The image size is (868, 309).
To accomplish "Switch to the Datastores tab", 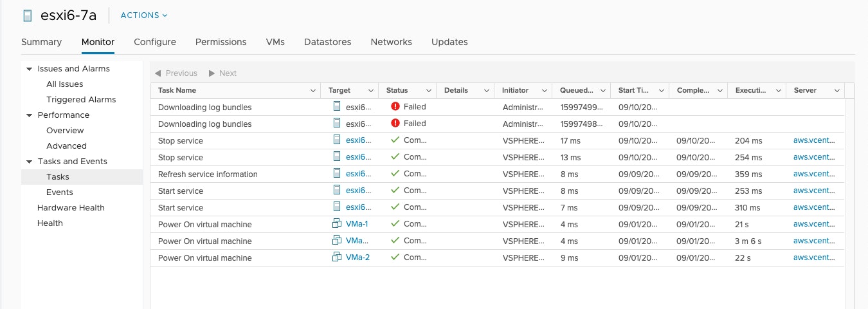I will pos(327,42).
